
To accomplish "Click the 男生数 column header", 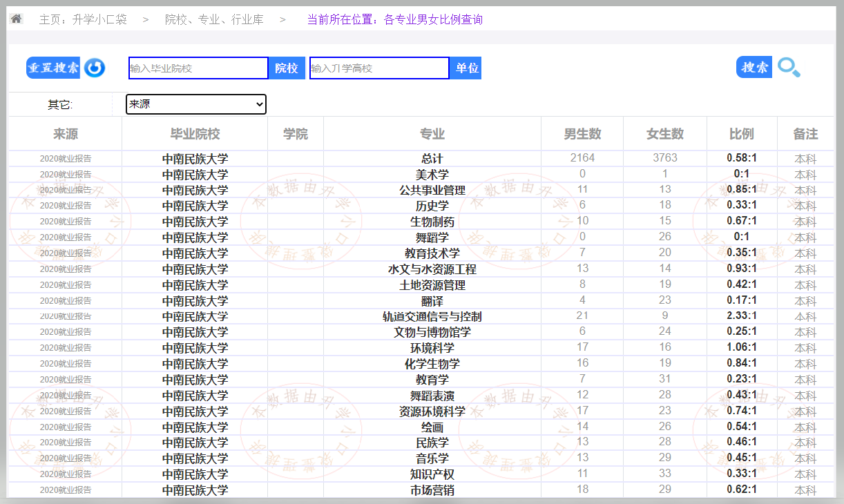I will pyautogui.click(x=582, y=134).
